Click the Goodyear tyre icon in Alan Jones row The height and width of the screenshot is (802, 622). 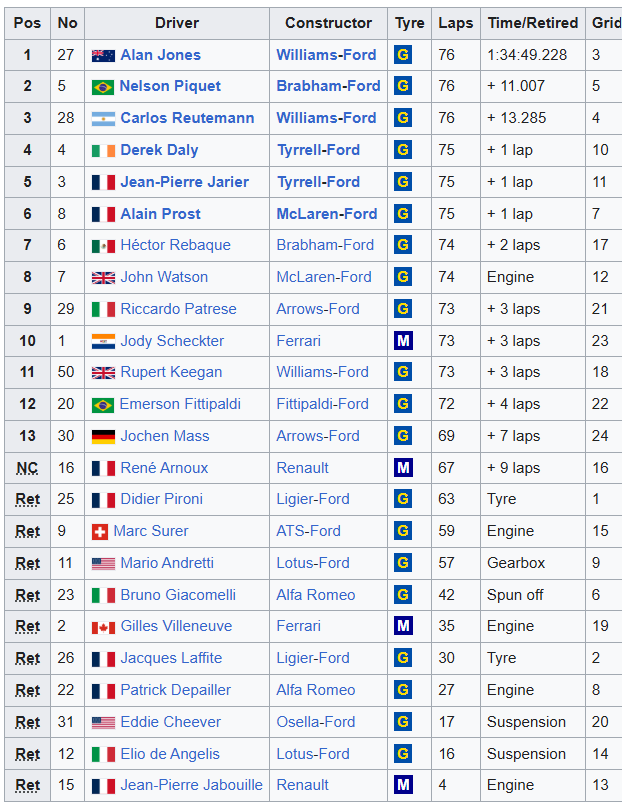coord(403,55)
